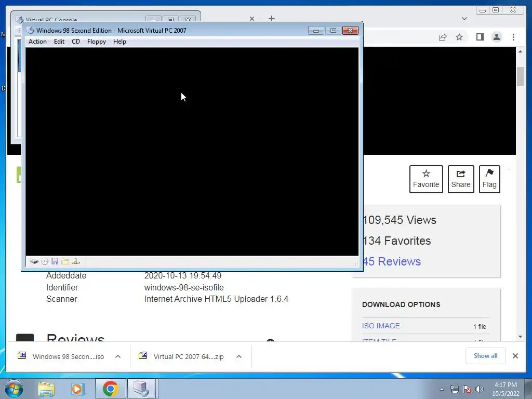
Task: Click the Flag button on the archive page
Action: tap(489, 179)
